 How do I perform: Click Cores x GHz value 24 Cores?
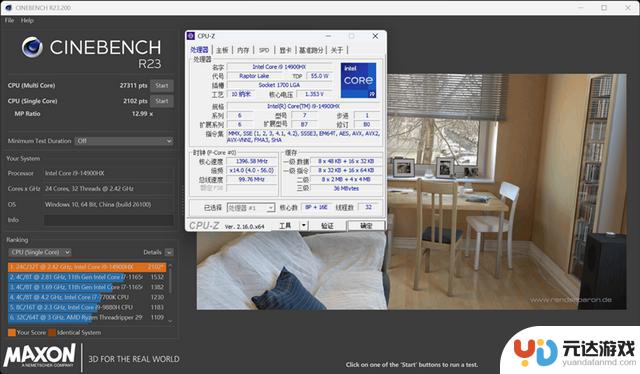pyautogui.click(x=109, y=189)
